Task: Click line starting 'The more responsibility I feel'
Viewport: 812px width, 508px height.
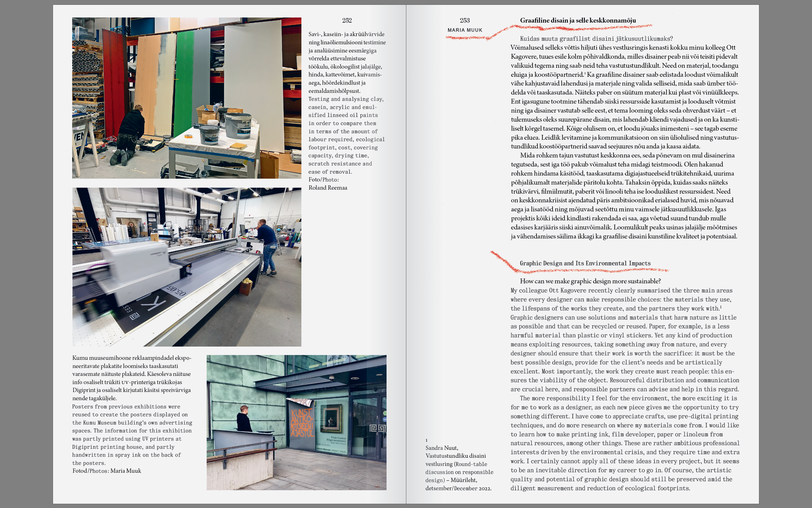Action: (x=628, y=398)
